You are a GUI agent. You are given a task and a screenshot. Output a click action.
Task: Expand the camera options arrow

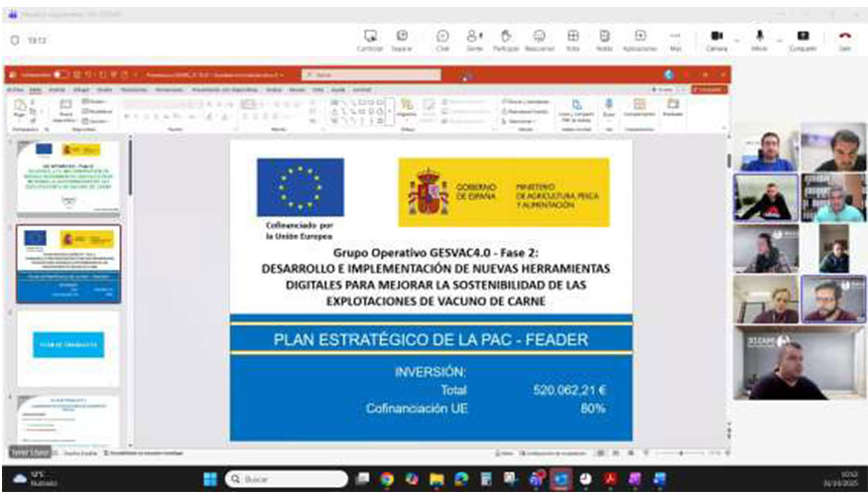(737, 41)
